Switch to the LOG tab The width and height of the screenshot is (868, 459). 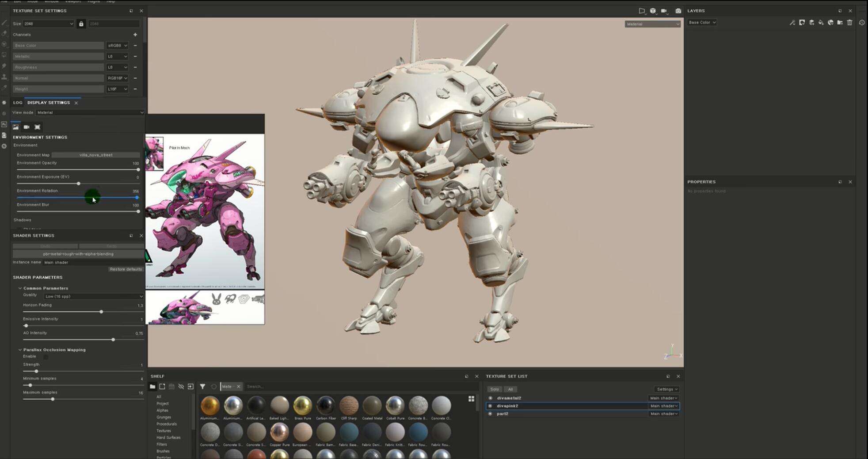(x=18, y=103)
